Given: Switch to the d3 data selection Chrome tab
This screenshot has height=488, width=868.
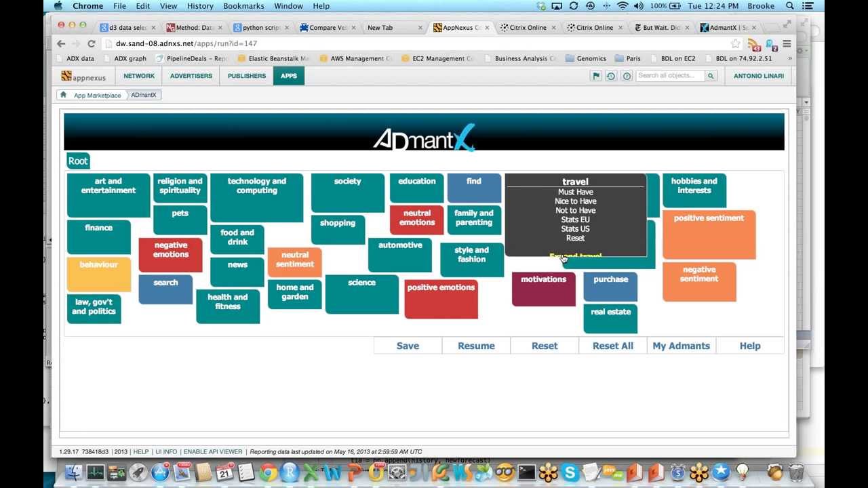Looking at the screenshot, I should pyautogui.click(x=127, y=28).
